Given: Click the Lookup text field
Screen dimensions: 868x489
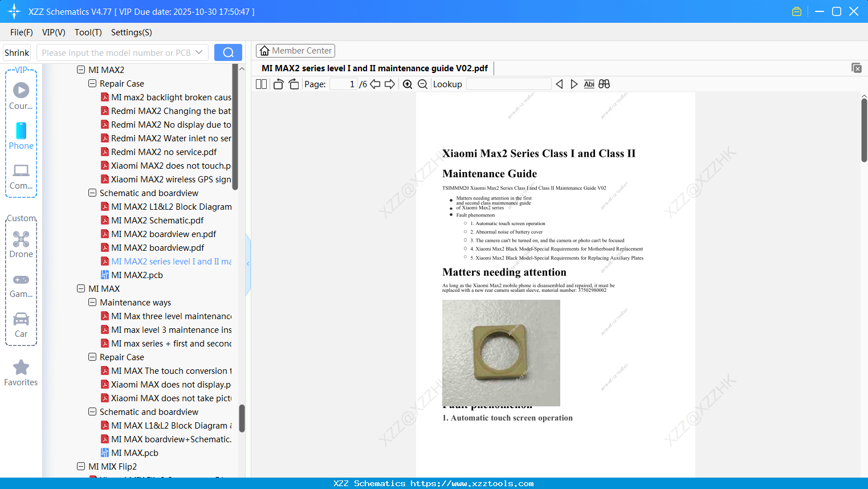Looking at the screenshot, I should (x=509, y=84).
